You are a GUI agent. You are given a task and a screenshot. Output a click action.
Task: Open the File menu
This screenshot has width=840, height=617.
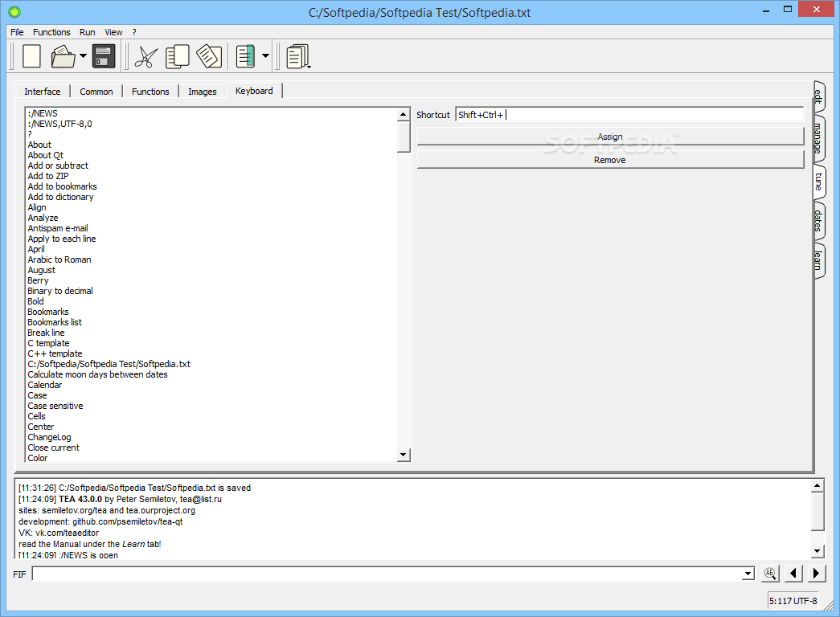[x=17, y=32]
